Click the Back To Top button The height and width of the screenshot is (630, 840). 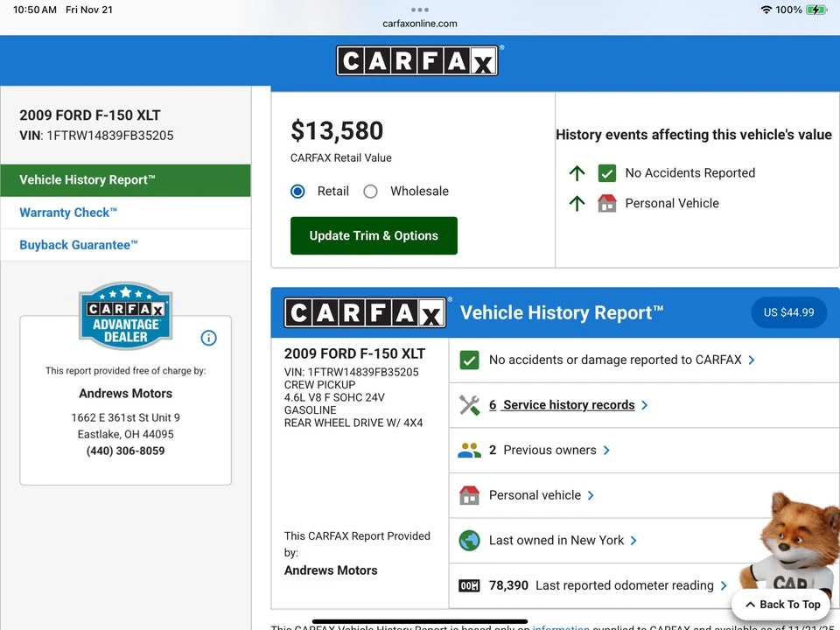coord(782,605)
